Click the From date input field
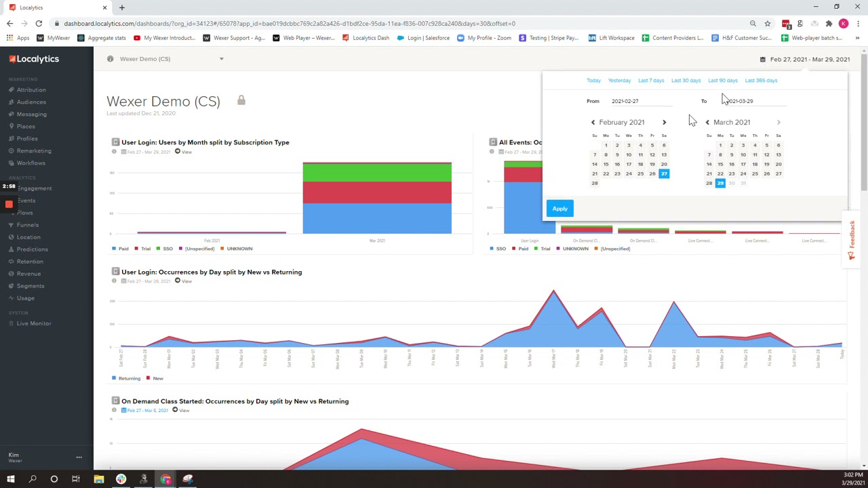Image resolution: width=868 pixels, height=488 pixels. tap(640, 101)
